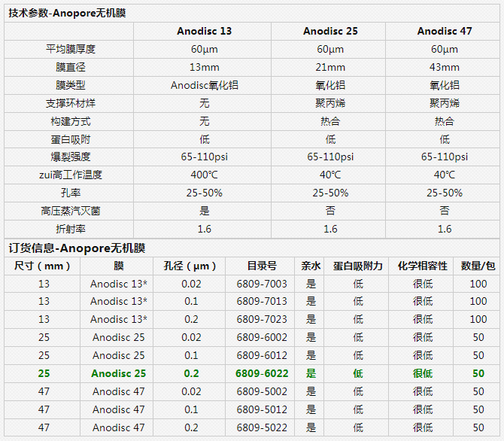Click the highlighted green Anodisc 25 entry
Image resolution: width=504 pixels, height=441 pixels.
click(x=119, y=373)
